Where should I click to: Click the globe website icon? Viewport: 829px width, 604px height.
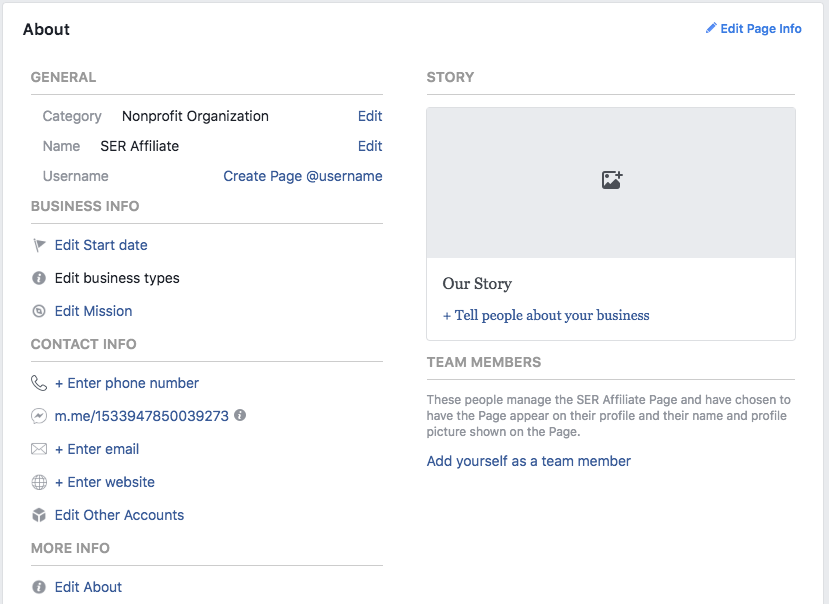[x=39, y=482]
